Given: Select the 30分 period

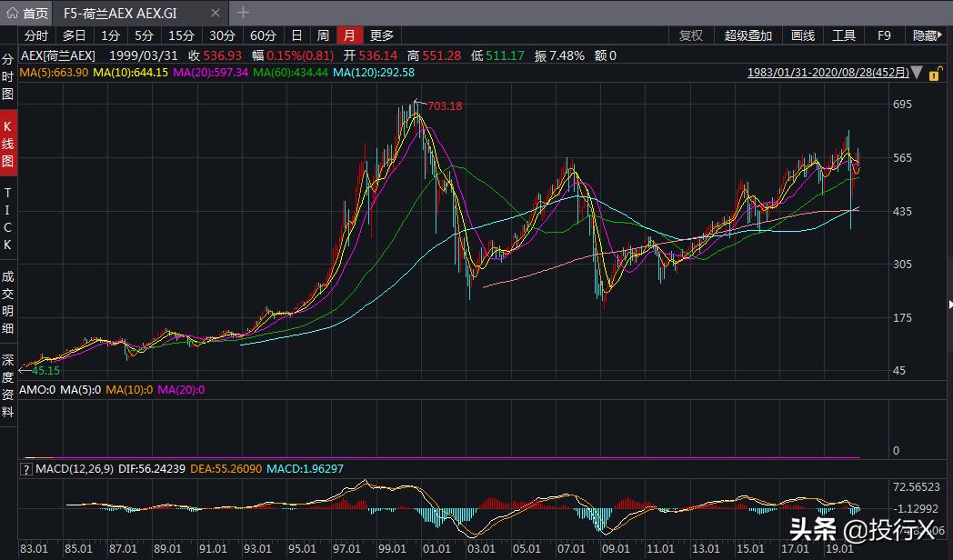Looking at the screenshot, I should (x=222, y=35).
